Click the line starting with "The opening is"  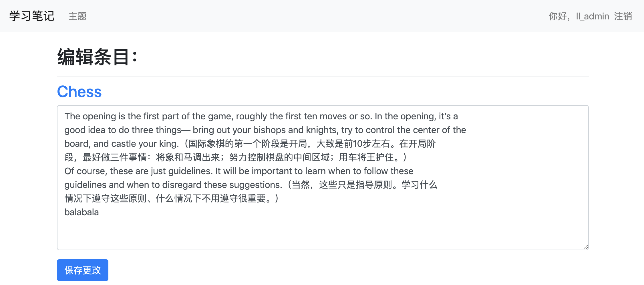point(172,116)
